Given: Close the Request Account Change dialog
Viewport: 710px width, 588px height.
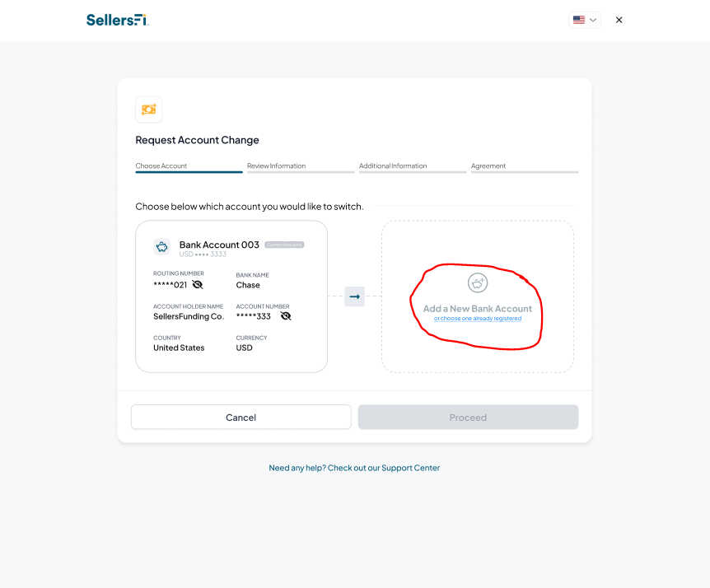Looking at the screenshot, I should 619,20.
